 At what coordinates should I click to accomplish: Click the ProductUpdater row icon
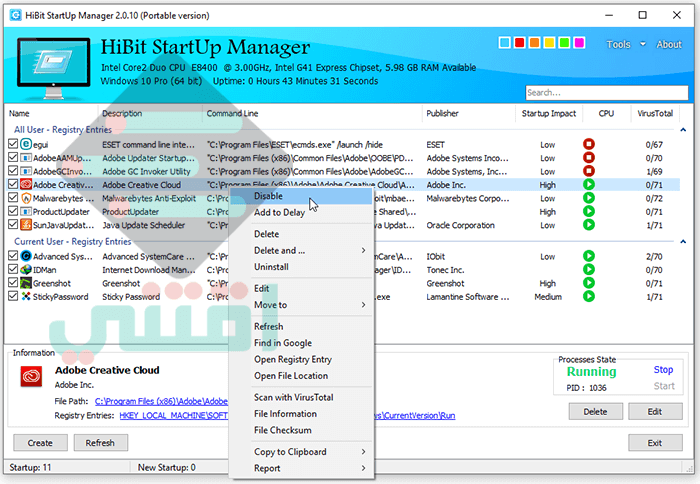(26, 211)
